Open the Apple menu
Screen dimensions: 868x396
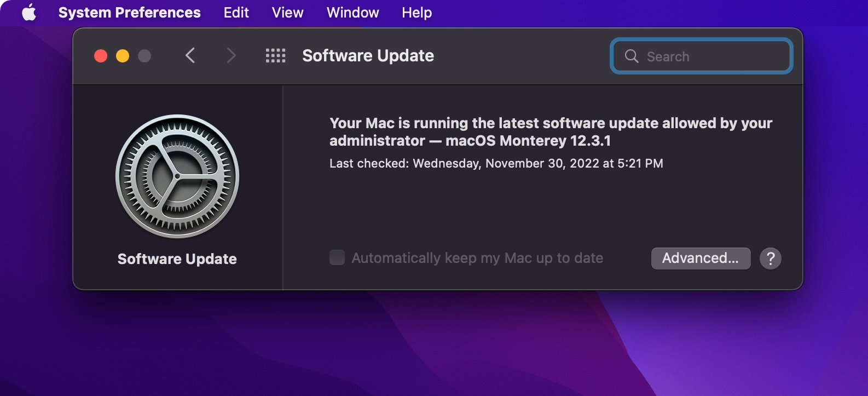pyautogui.click(x=30, y=12)
